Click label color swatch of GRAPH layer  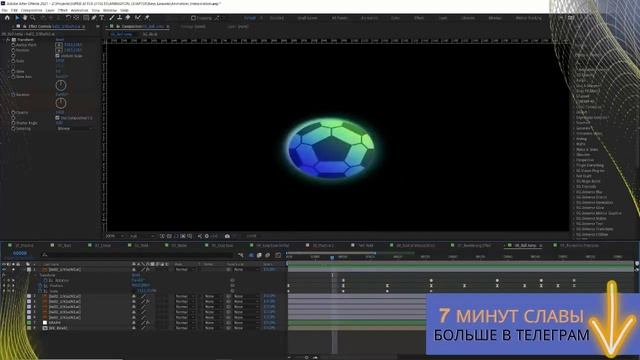tap(29, 322)
